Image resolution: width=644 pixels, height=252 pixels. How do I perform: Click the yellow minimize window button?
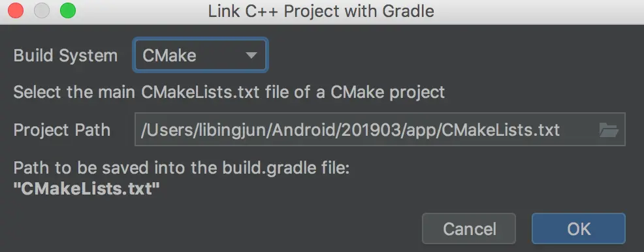pos(42,11)
